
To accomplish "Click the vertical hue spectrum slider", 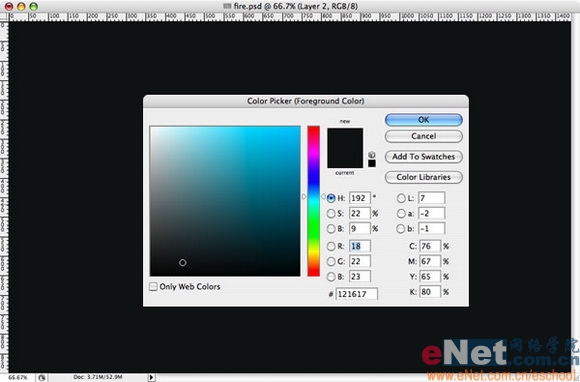I will point(313,201).
